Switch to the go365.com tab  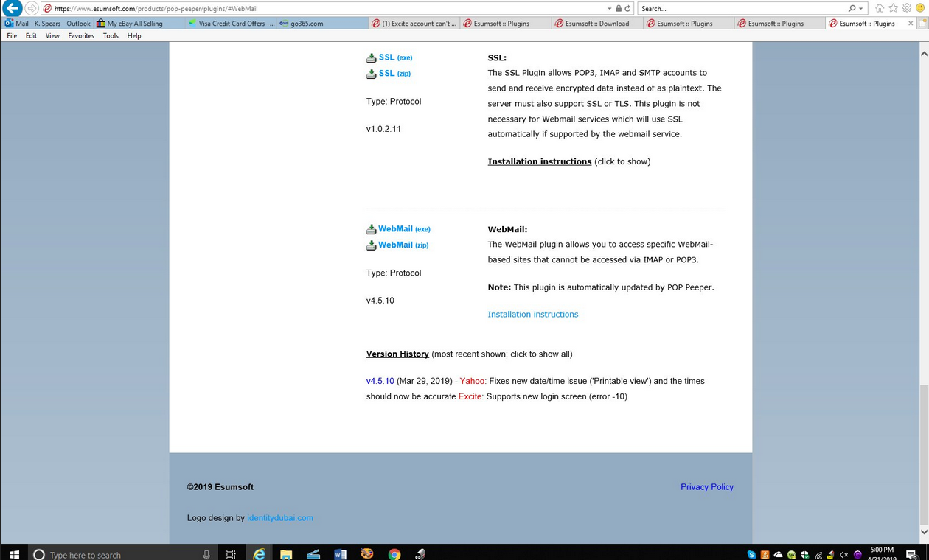coord(321,24)
